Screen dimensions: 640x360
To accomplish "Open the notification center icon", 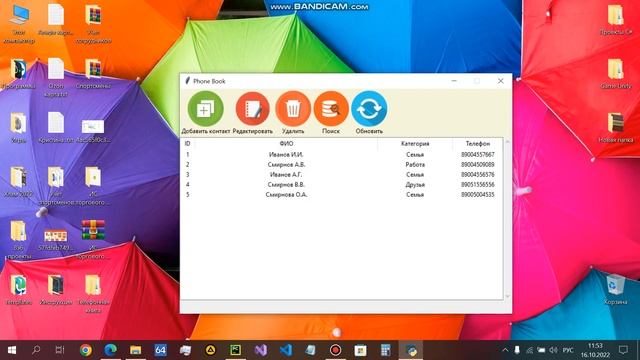I will click(x=623, y=350).
